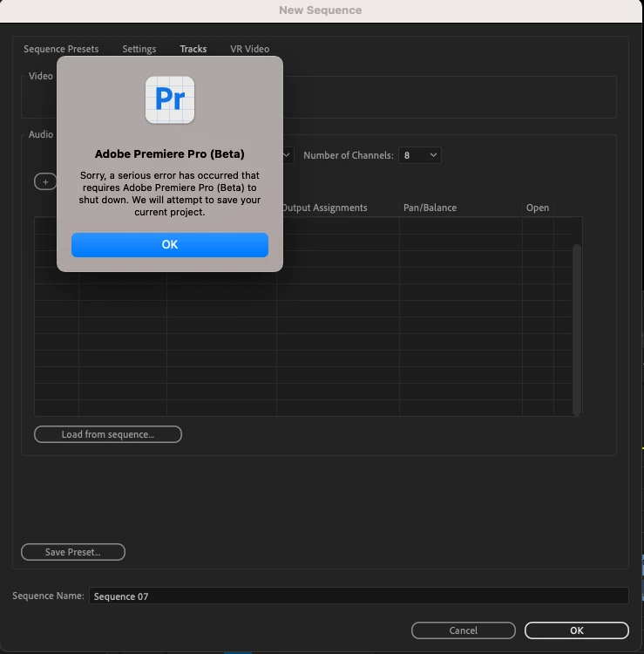
Task: Click the Pan/Balance column header
Action: point(430,208)
